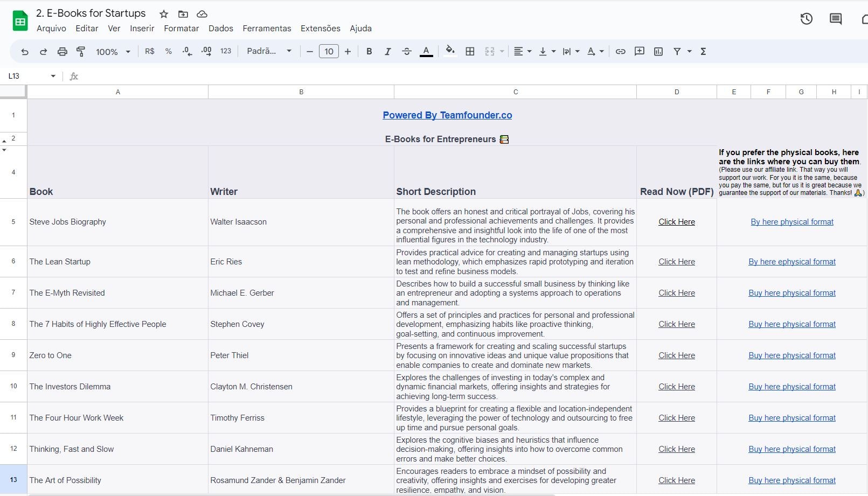Screen dimensions: 868x496
Task: Activate the paint format tool
Action: [81, 52]
